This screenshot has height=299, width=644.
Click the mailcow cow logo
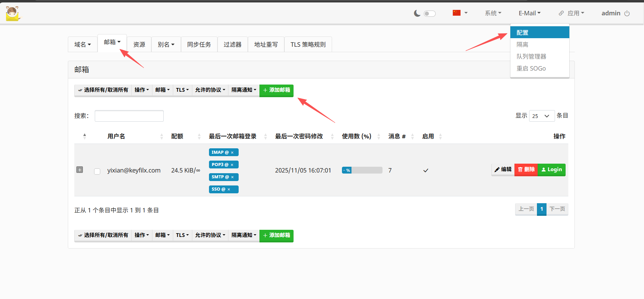13,14
